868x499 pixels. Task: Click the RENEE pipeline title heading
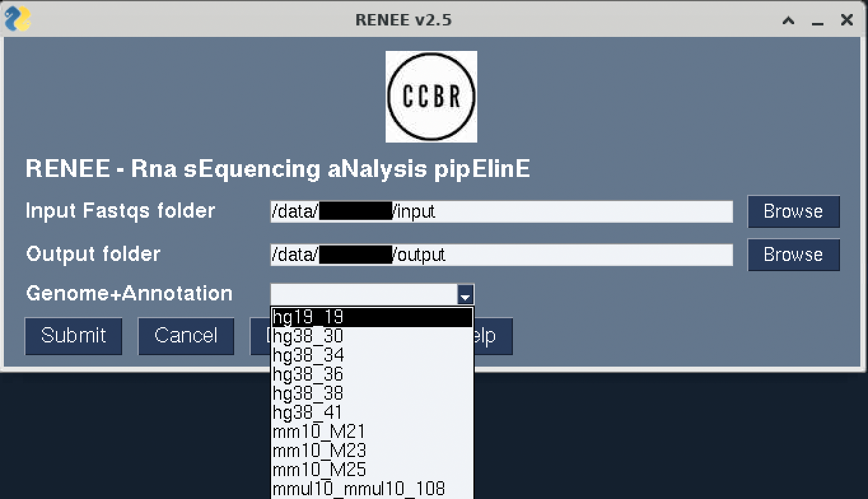click(x=278, y=170)
